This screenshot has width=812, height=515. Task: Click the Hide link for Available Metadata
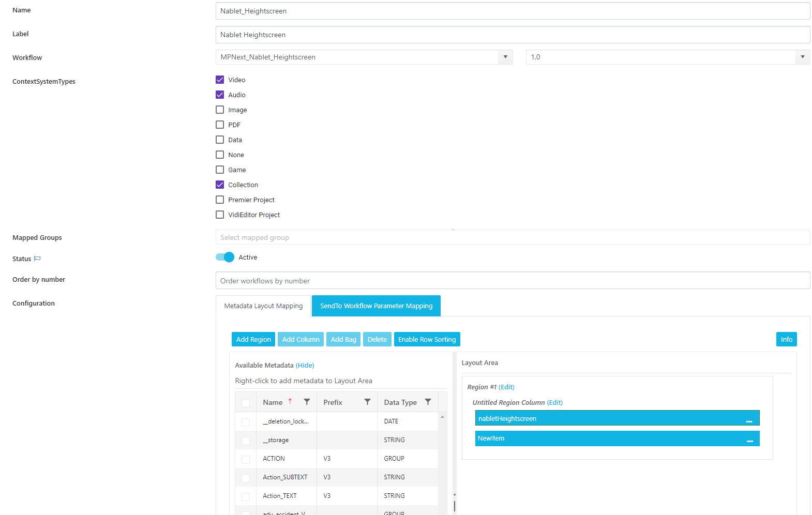(x=305, y=365)
